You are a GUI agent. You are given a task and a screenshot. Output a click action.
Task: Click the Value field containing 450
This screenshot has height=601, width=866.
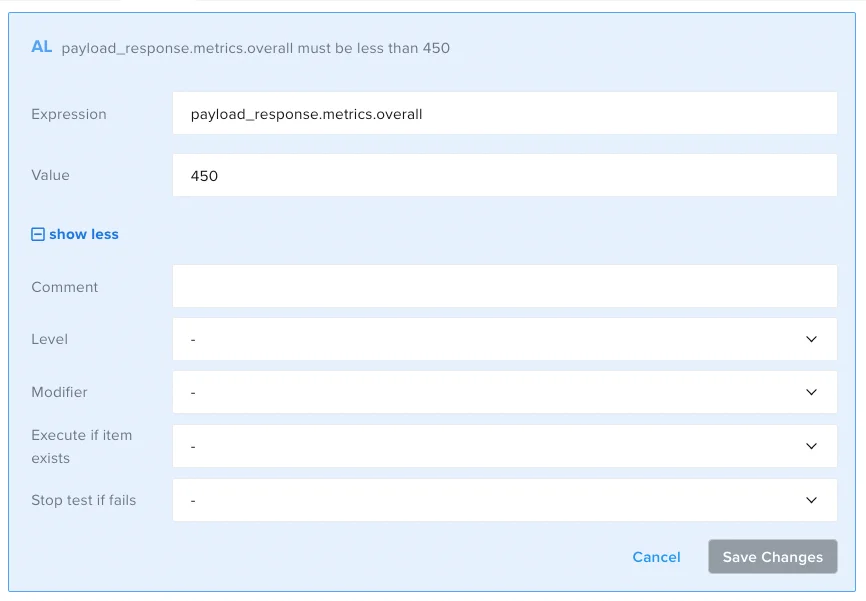[505, 175]
